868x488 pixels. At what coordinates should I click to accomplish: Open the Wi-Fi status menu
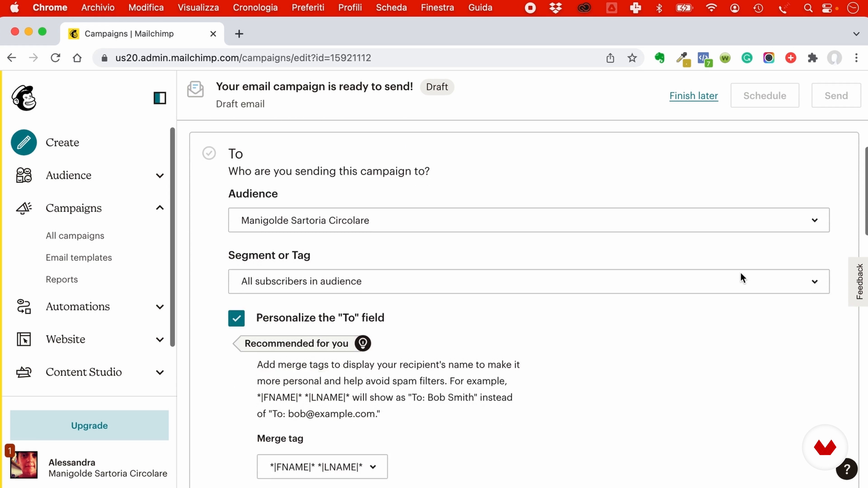pos(711,8)
